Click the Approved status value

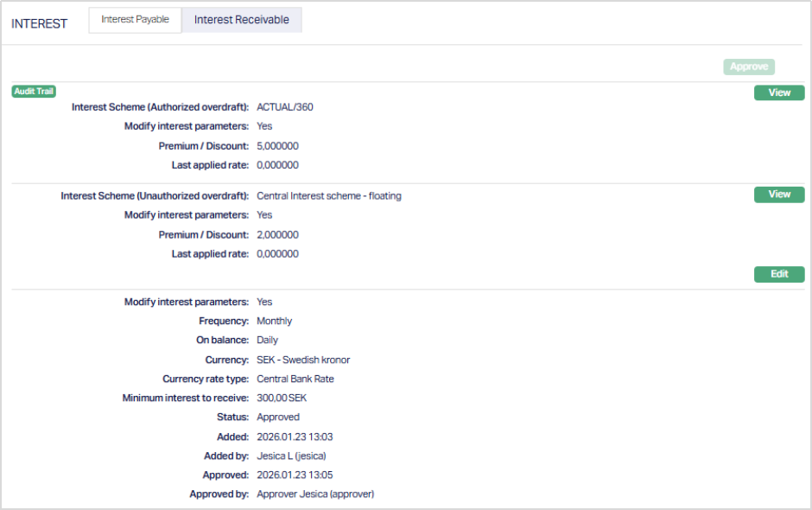(x=277, y=418)
